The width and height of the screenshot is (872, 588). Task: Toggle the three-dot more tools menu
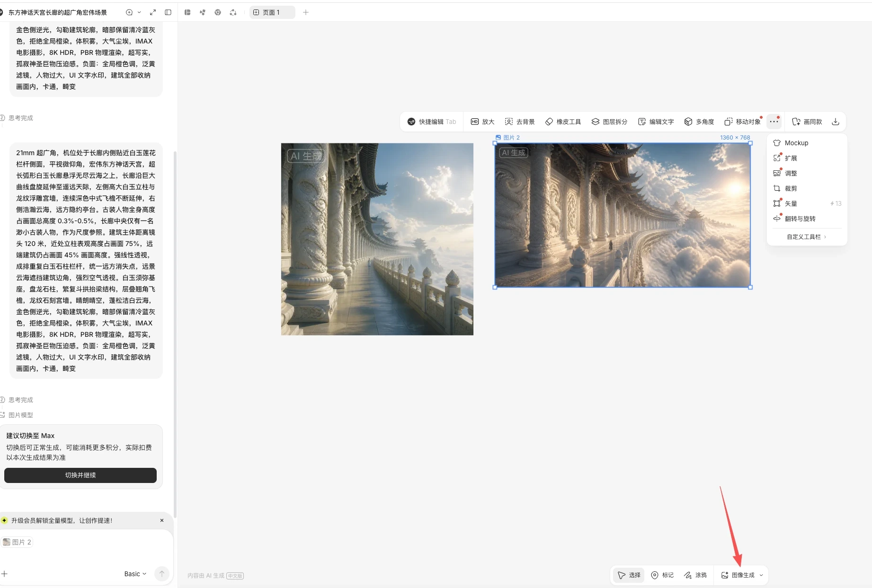tap(774, 122)
